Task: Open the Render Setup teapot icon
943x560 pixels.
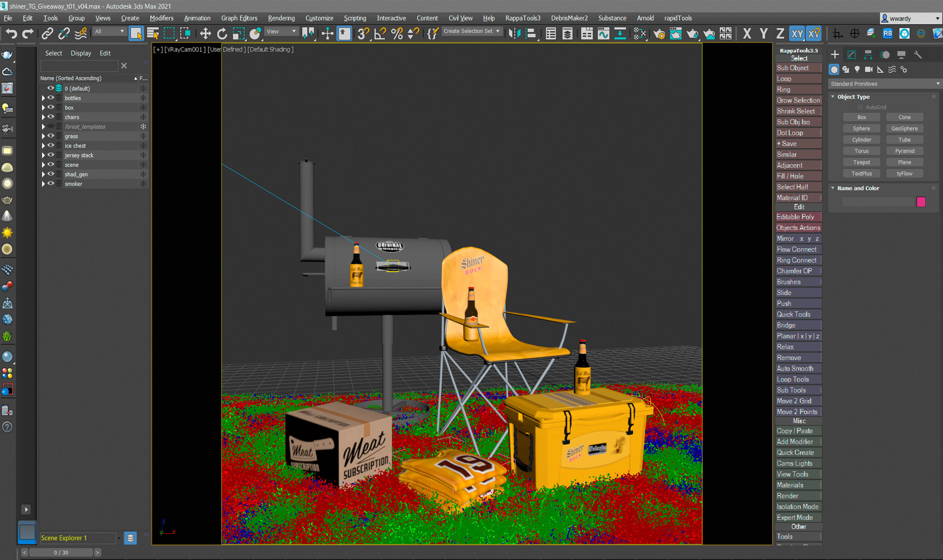Action: click(x=659, y=34)
